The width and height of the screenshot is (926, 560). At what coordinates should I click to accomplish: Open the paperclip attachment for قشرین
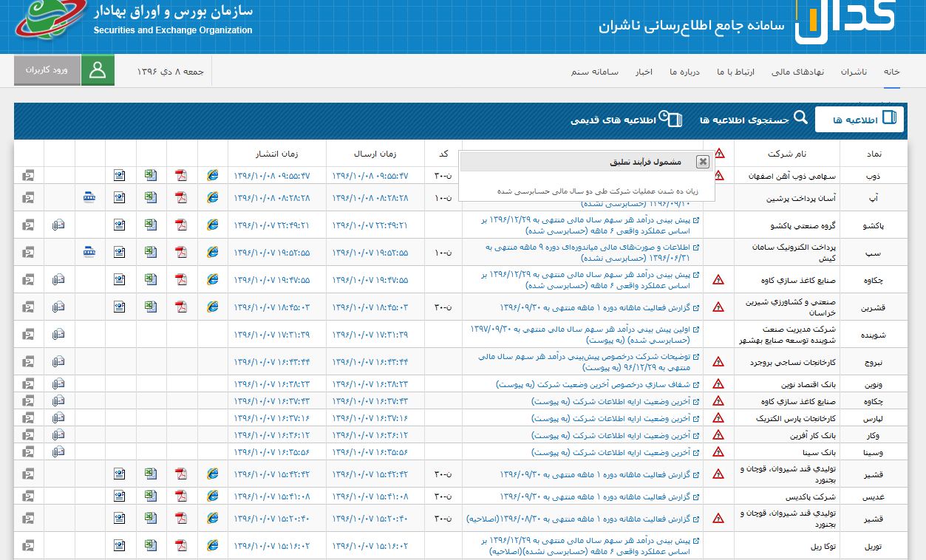coord(58,307)
